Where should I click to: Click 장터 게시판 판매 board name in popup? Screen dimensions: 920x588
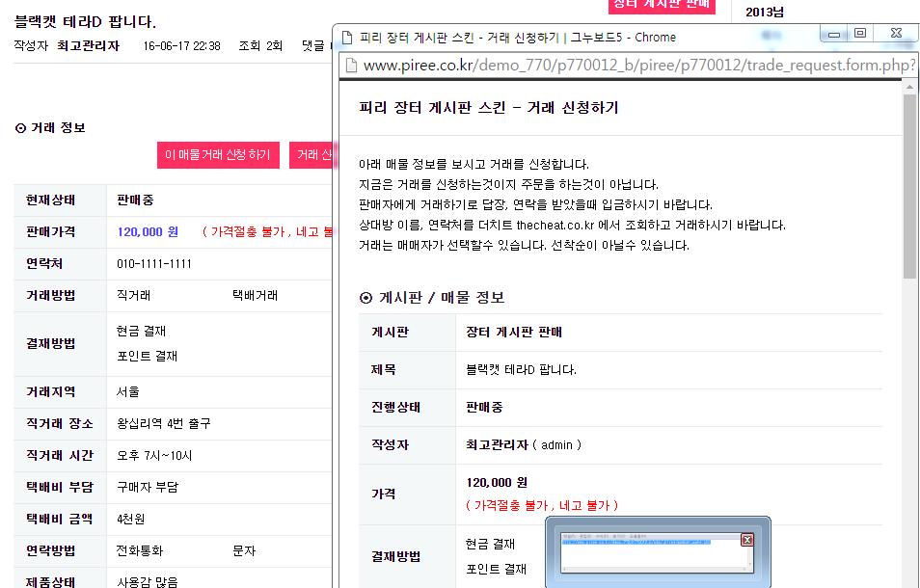[513, 332]
